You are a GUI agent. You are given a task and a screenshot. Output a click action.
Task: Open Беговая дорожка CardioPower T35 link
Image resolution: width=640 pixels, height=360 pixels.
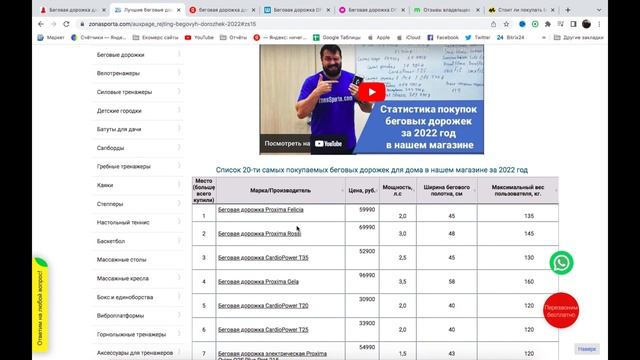(x=263, y=258)
